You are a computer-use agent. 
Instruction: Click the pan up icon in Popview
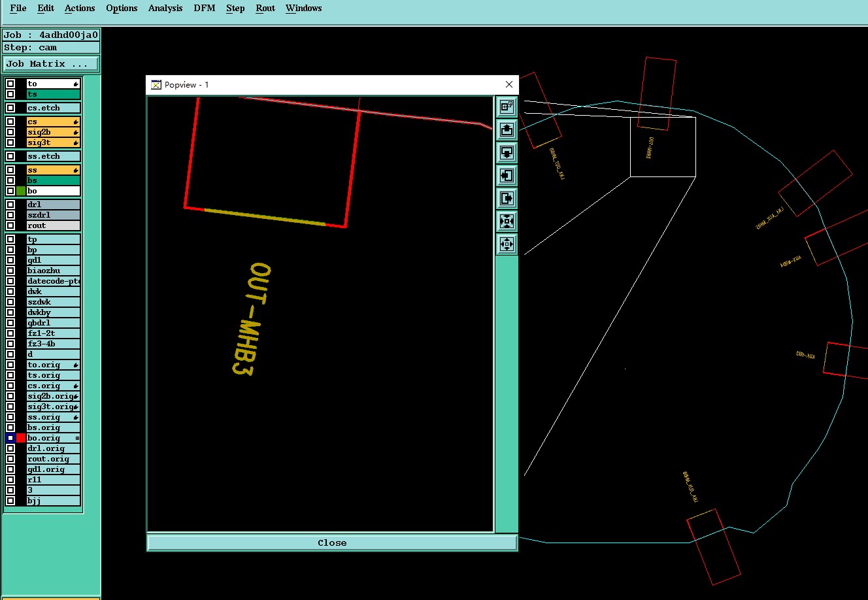click(507, 129)
